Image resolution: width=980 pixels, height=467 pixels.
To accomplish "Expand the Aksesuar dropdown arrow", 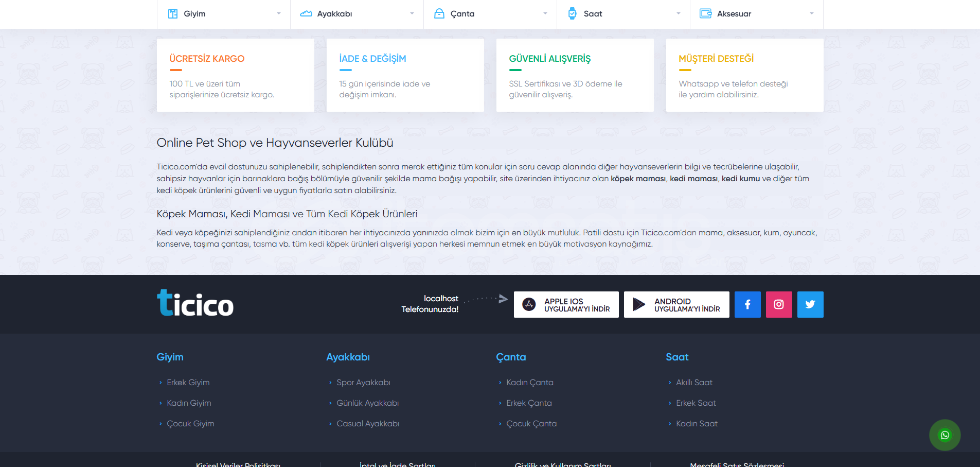I will (812, 14).
